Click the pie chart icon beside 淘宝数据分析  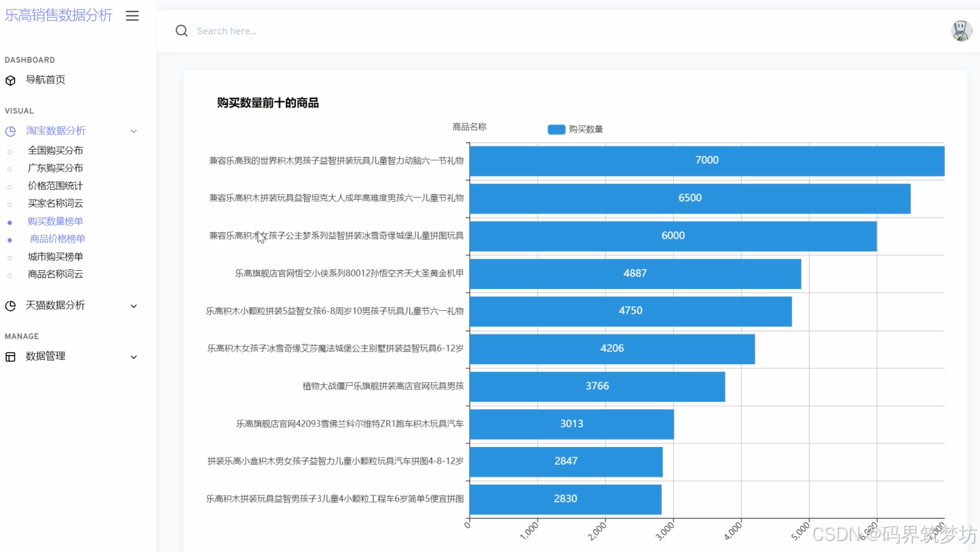pos(10,131)
